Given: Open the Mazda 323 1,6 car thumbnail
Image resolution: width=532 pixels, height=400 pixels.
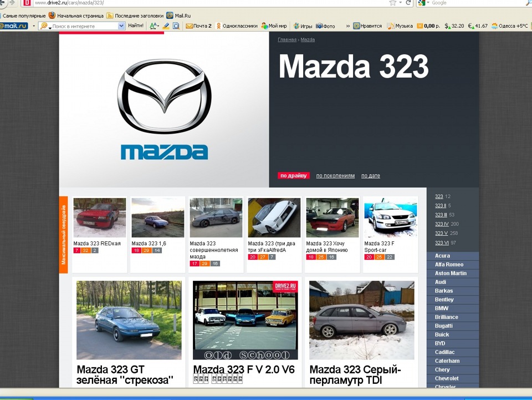Looking at the screenshot, I should (158, 217).
